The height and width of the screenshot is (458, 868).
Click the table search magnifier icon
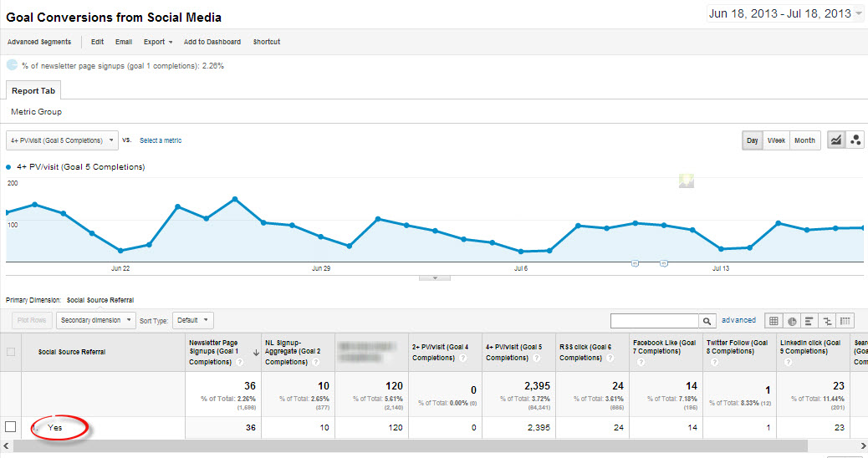click(x=708, y=320)
